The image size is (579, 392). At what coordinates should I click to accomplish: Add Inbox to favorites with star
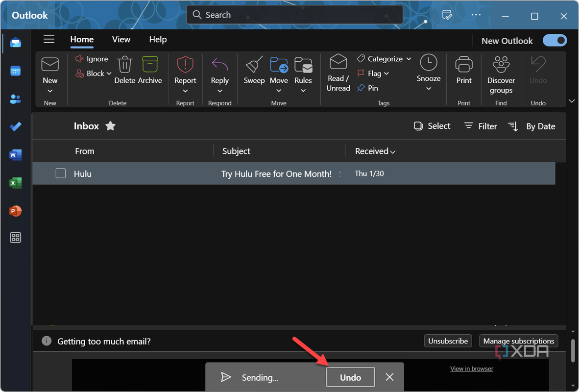(110, 126)
